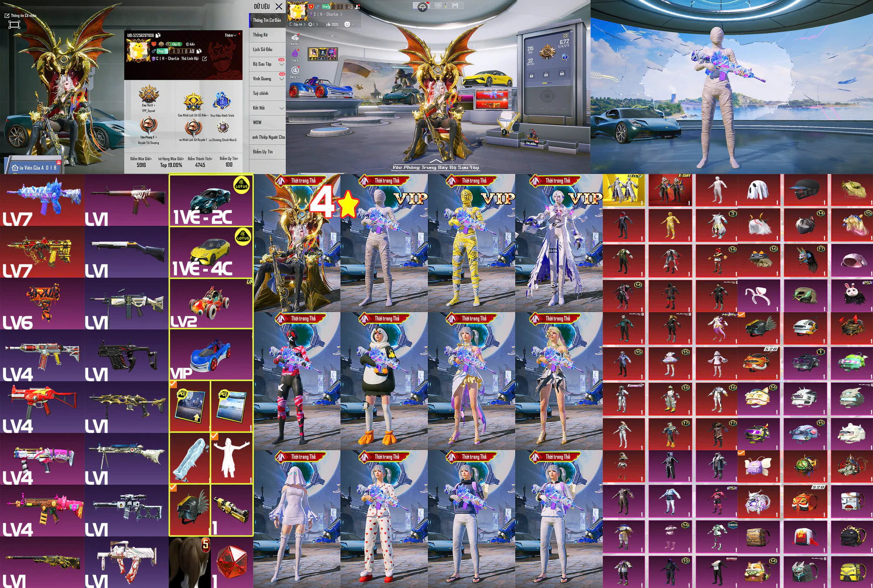Expand the Bộ Sưu Tập menu chevron
The width and height of the screenshot is (873, 588).
click(282, 65)
